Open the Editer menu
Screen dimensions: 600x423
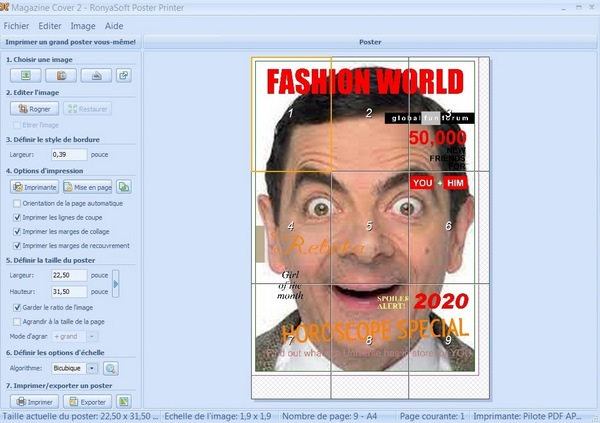click(50, 26)
